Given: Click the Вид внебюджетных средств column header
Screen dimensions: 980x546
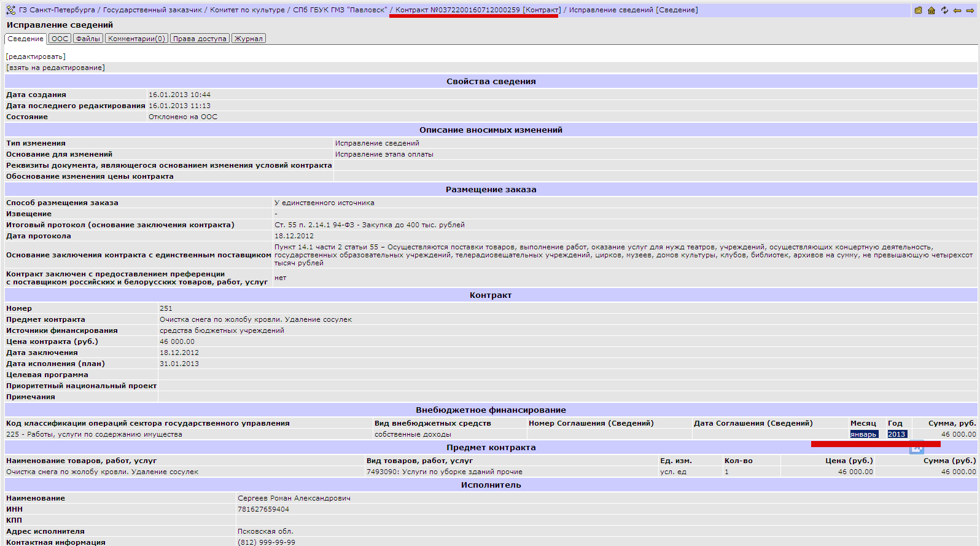Looking at the screenshot, I should pyautogui.click(x=433, y=423).
